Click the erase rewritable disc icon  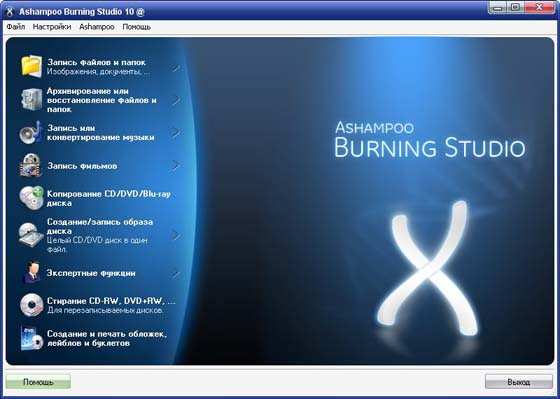click(31, 305)
